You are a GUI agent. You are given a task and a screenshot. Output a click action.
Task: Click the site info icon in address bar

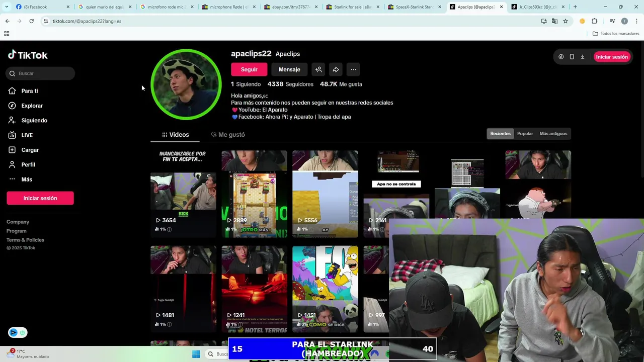[46, 21]
